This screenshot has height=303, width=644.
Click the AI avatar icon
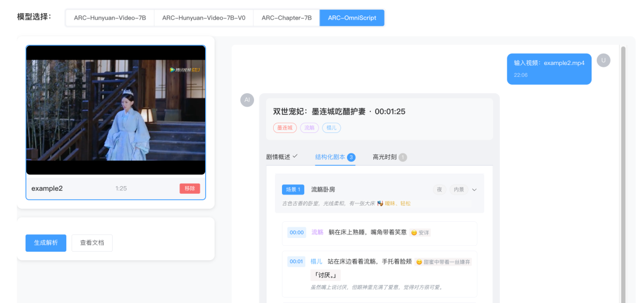pyautogui.click(x=247, y=100)
